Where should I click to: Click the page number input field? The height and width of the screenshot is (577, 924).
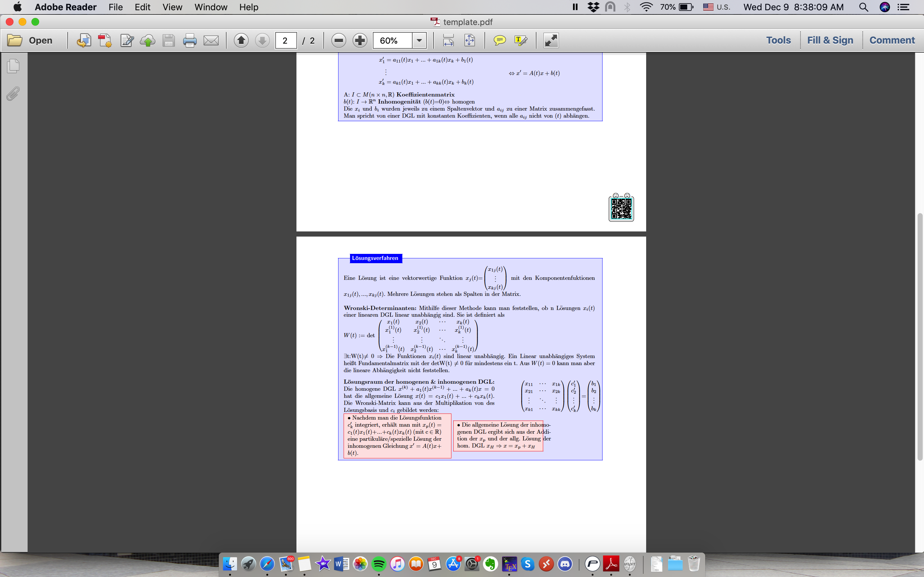pos(286,40)
